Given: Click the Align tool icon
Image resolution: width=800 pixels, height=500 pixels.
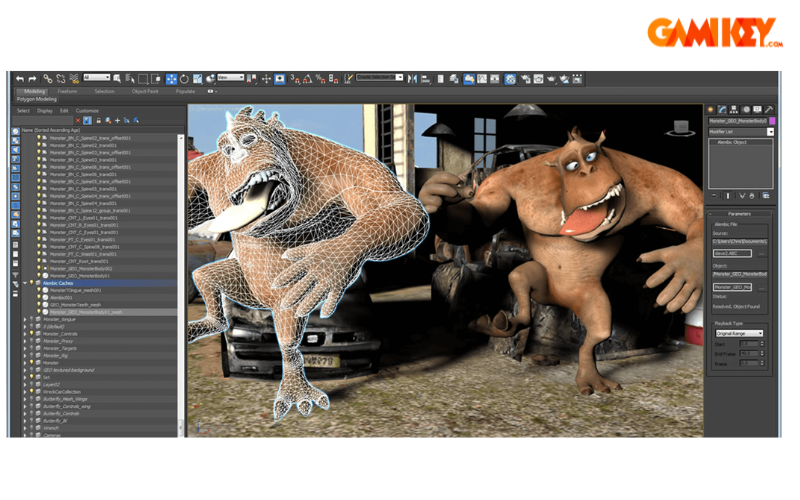Looking at the screenshot, I should pos(426,79).
